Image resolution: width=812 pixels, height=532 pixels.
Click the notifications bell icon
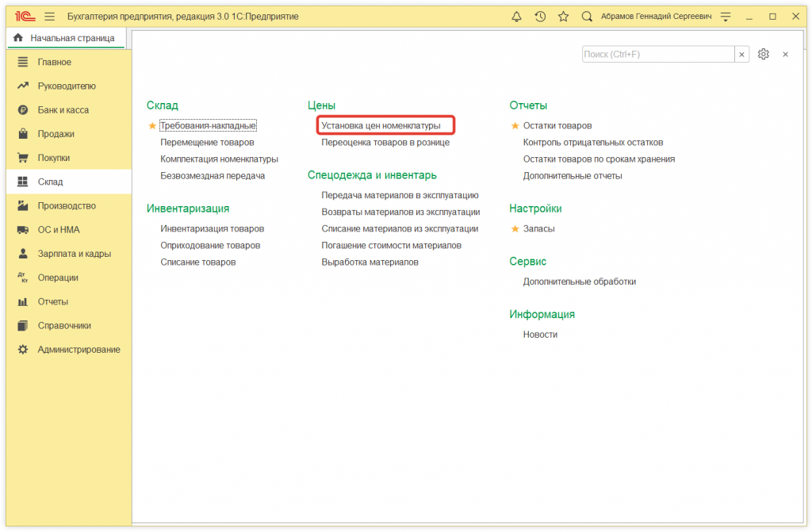click(x=517, y=16)
